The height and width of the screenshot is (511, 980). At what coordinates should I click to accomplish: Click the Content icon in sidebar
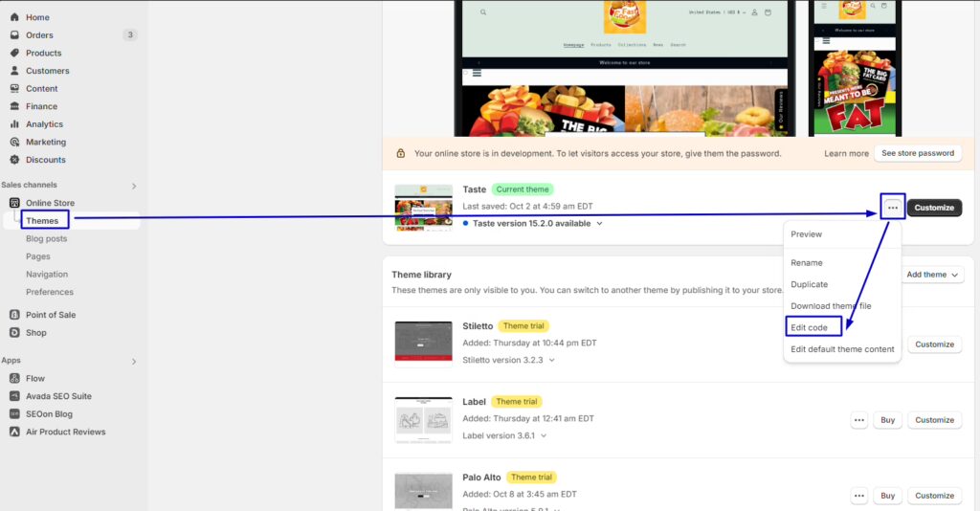14,89
